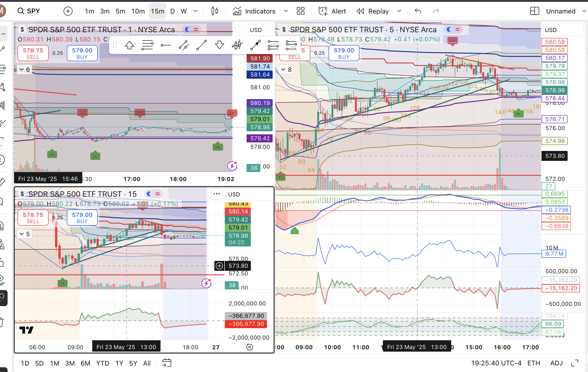Toggle extended hours moon icon on 5-minute chart

point(449,29)
